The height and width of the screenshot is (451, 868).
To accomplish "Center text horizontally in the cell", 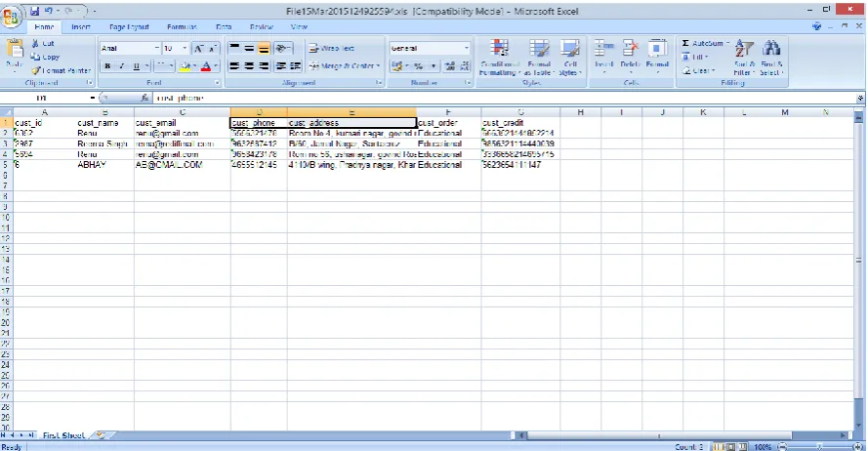I will click(x=249, y=65).
